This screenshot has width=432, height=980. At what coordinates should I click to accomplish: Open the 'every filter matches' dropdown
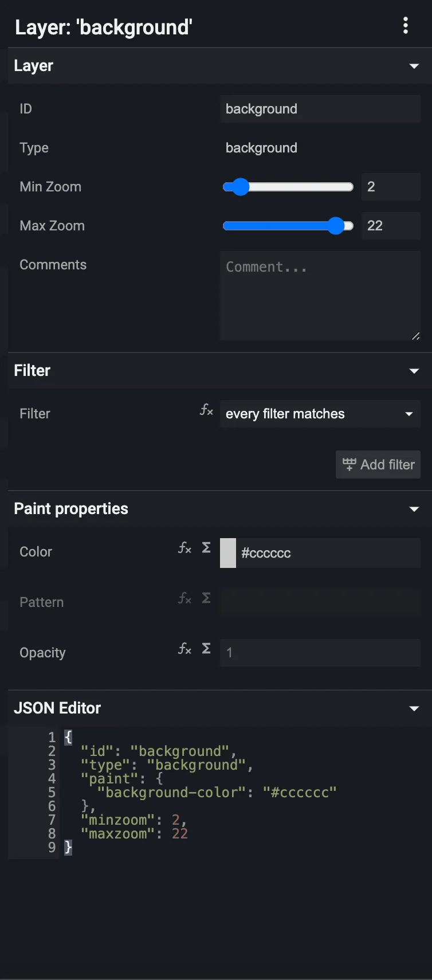[x=320, y=414]
